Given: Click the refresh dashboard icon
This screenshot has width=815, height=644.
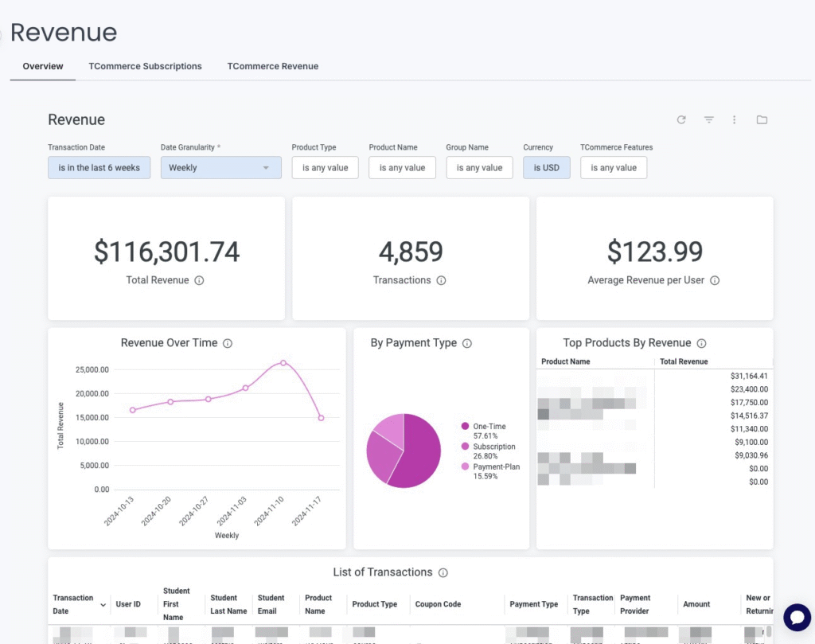Looking at the screenshot, I should click(681, 120).
